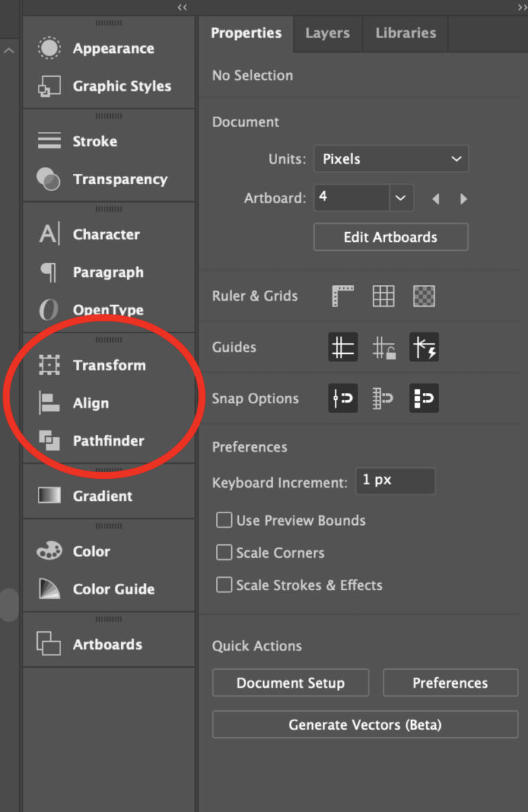
Task: Enable Scale Strokes & Effects
Action: [223, 585]
